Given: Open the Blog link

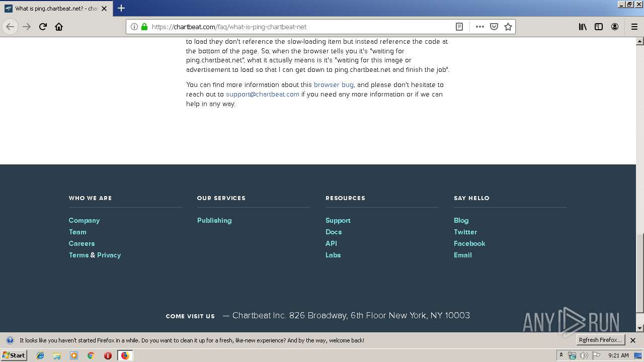Looking at the screenshot, I should pos(461,220).
